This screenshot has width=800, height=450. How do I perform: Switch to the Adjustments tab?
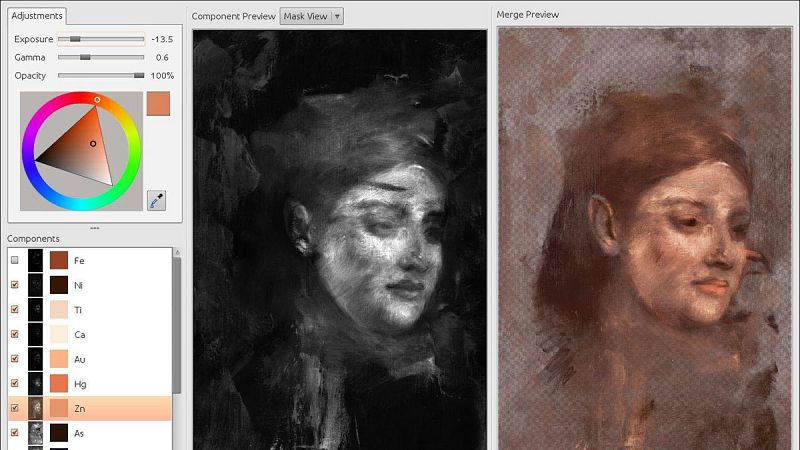point(37,16)
